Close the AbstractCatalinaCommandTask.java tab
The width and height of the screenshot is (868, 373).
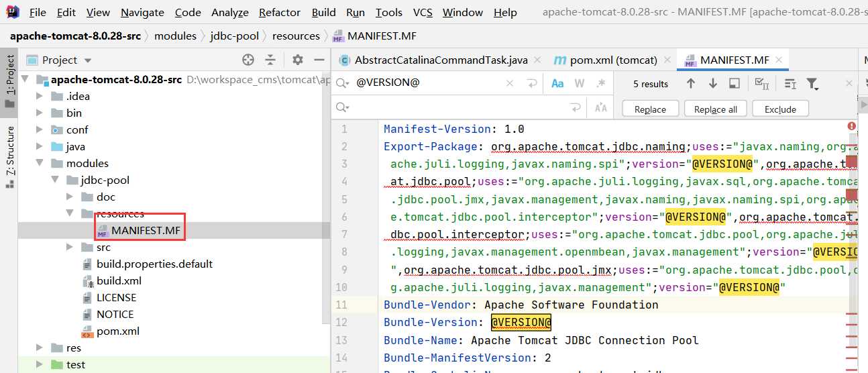point(538,60)
